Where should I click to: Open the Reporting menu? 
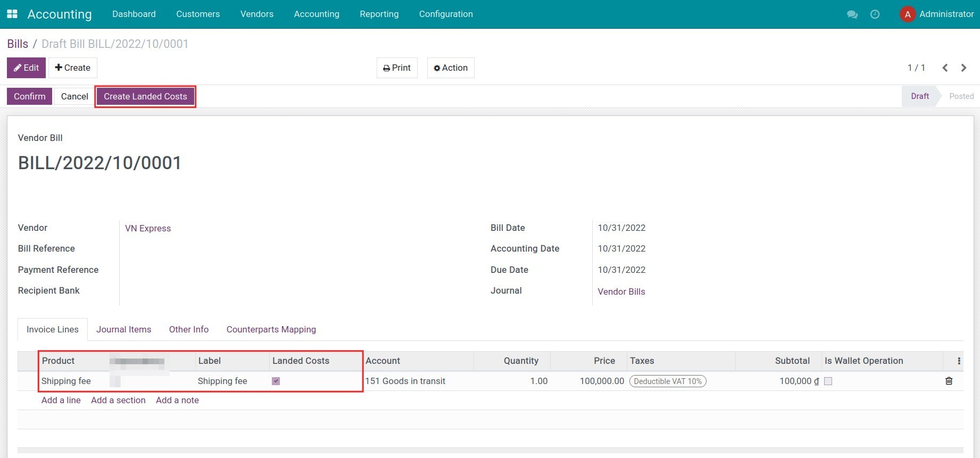point(379,14)
